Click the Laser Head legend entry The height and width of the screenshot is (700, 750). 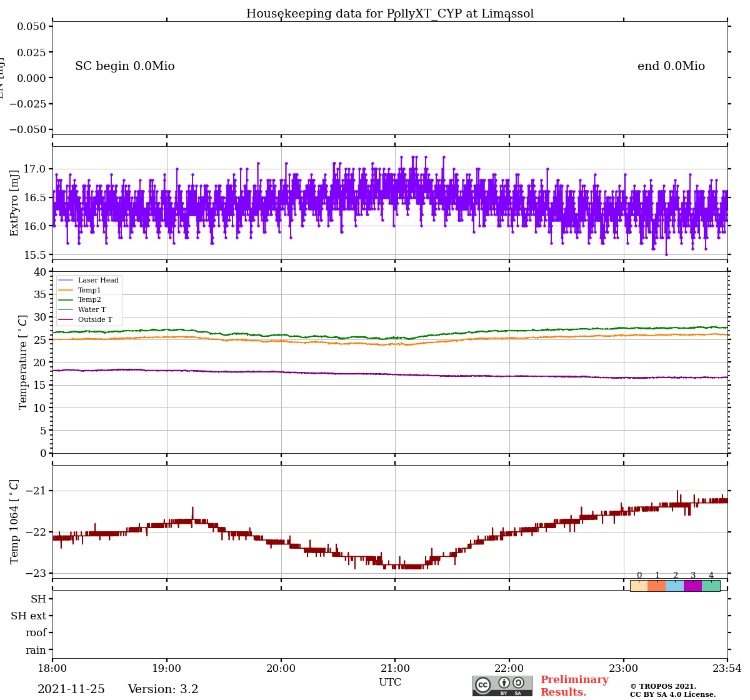(x=88, y=280)
